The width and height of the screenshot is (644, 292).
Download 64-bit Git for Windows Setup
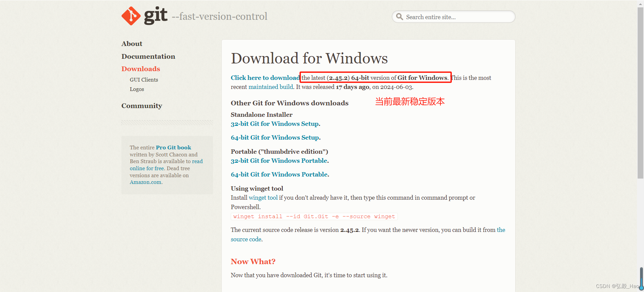275,138
